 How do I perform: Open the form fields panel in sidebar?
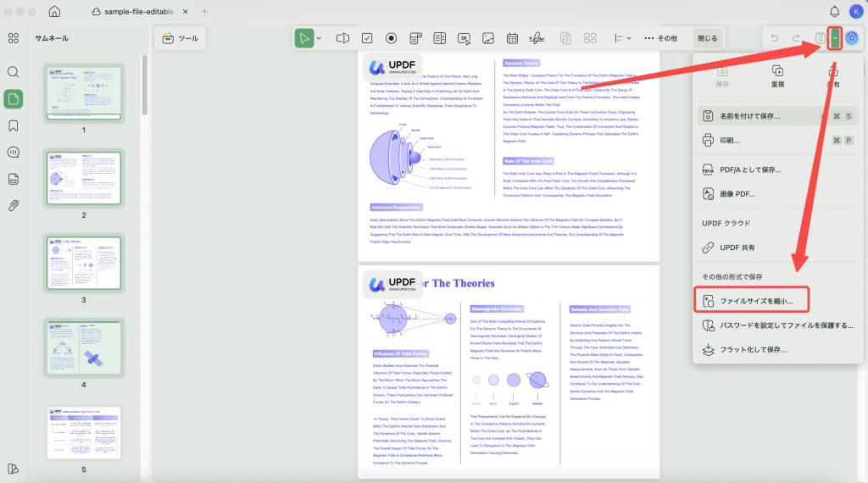tap(14, 179)
